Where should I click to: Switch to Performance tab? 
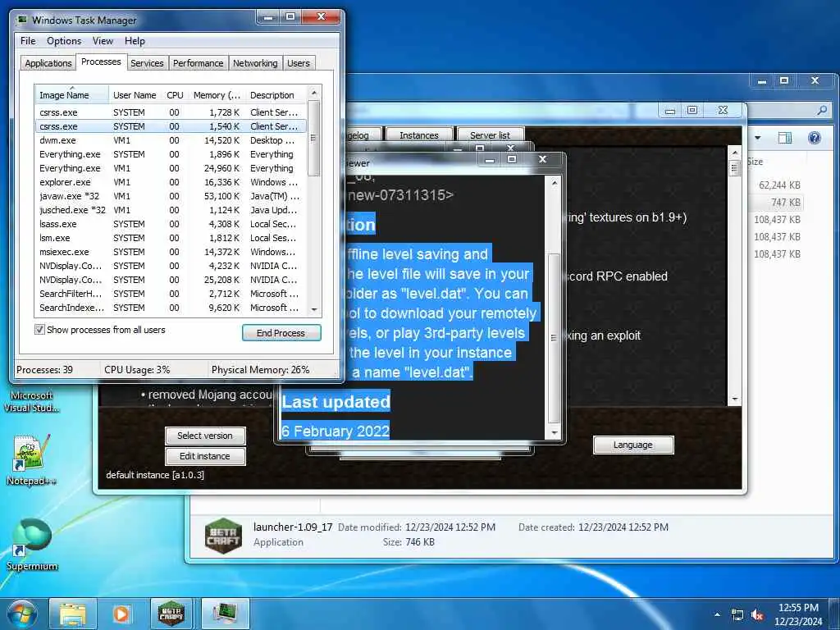click(199, 63)
